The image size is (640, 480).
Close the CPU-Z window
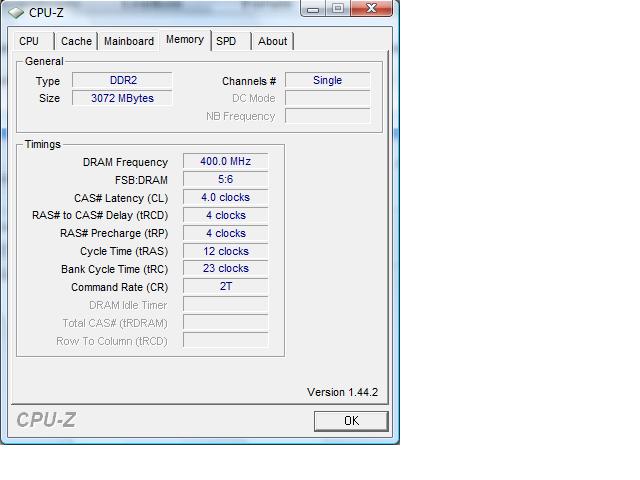371,8
